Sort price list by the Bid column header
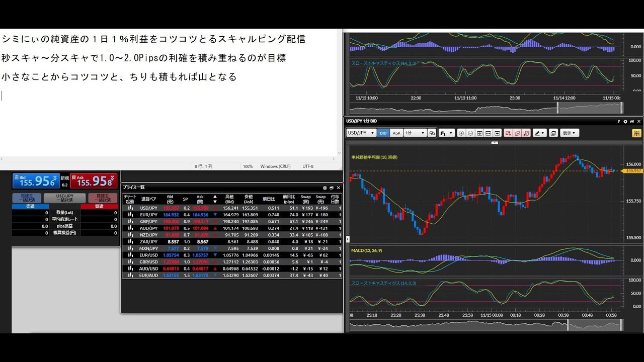644x362 pixels. click(x=170, y=199)
